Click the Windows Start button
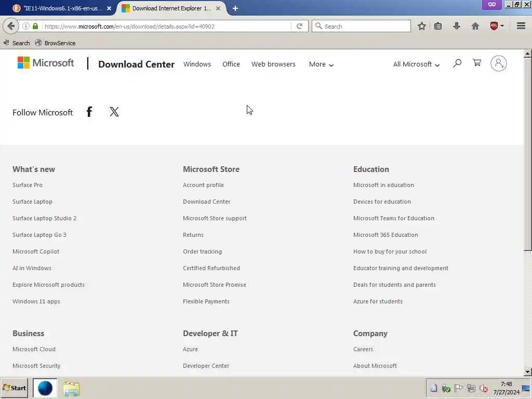The image size is (532, 399). (14, 388)
